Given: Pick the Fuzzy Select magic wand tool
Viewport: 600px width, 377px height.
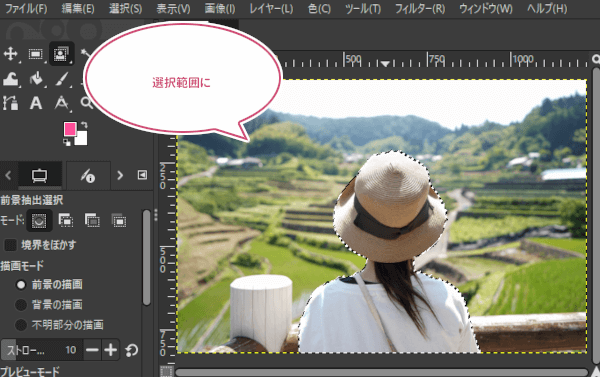Looking at the screenshot, I should pyautogui.click(x=85, y=54).
